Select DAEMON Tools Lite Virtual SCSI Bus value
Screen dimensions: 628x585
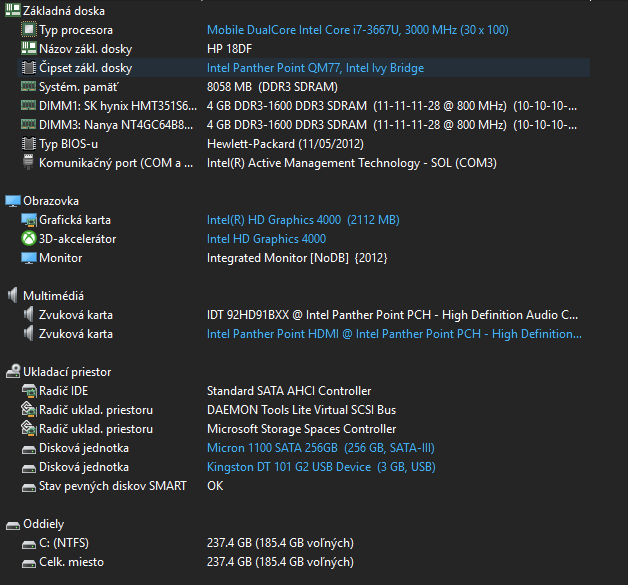tap(301, 410)
